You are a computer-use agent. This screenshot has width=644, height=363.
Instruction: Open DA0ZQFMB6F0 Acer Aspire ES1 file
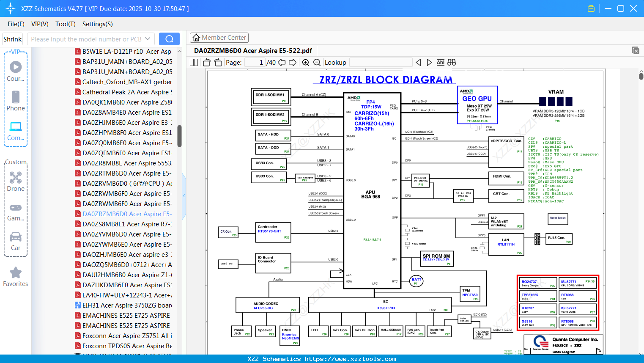pyautogui.click(x=123, y=153)
